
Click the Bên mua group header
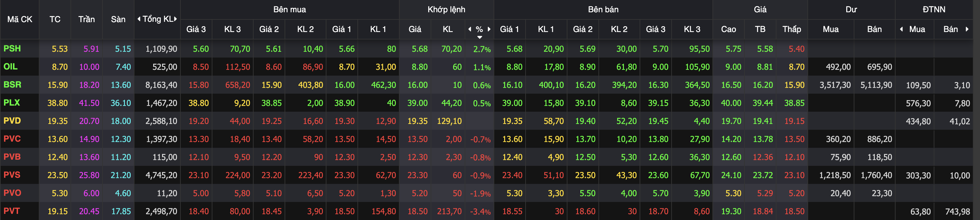[290, 10]
